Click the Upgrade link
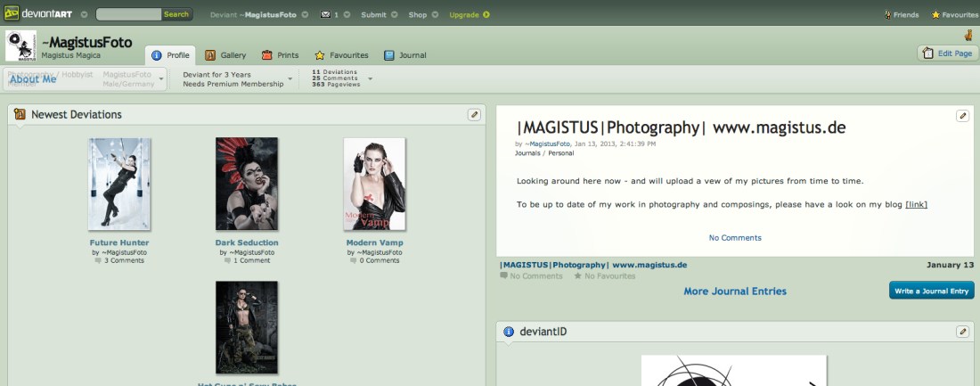The height and width of the screenshot is (386, 980). click(464, 14)
